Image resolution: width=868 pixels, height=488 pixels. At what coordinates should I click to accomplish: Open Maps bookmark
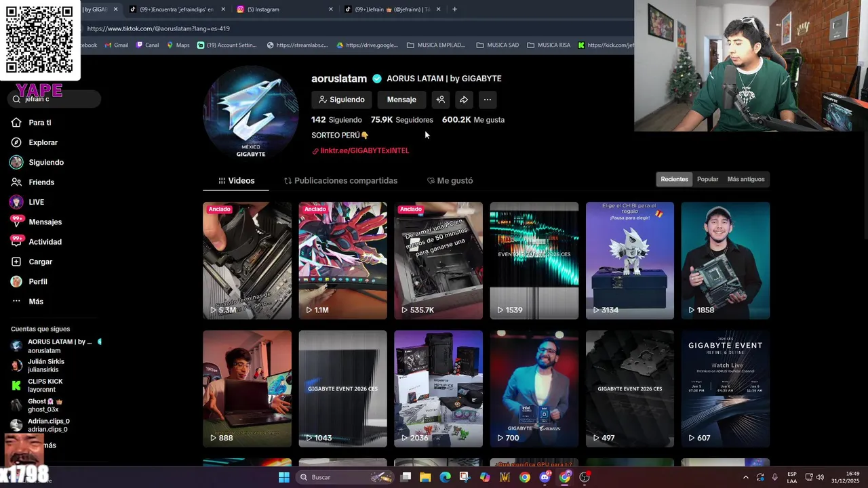178,45
